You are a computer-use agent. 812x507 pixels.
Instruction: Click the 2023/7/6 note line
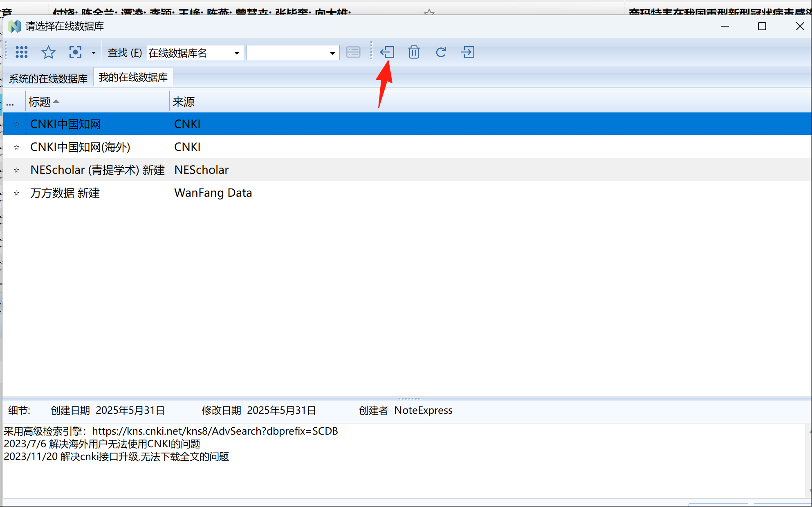pos(102,444)
